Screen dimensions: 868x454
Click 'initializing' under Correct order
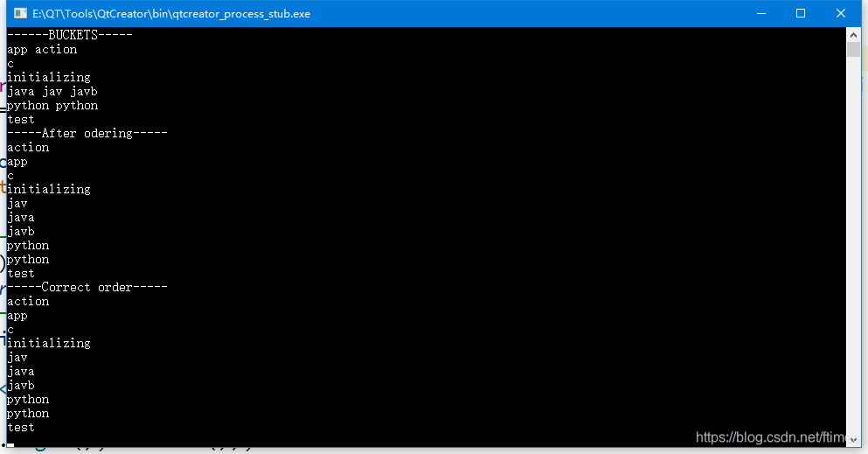(x=49, y=343)
